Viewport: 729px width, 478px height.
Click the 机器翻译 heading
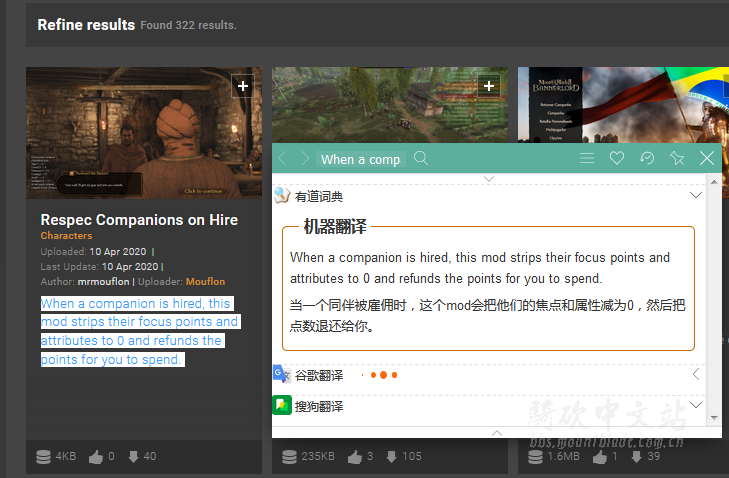pyautogui.click(x=335, y=226)
